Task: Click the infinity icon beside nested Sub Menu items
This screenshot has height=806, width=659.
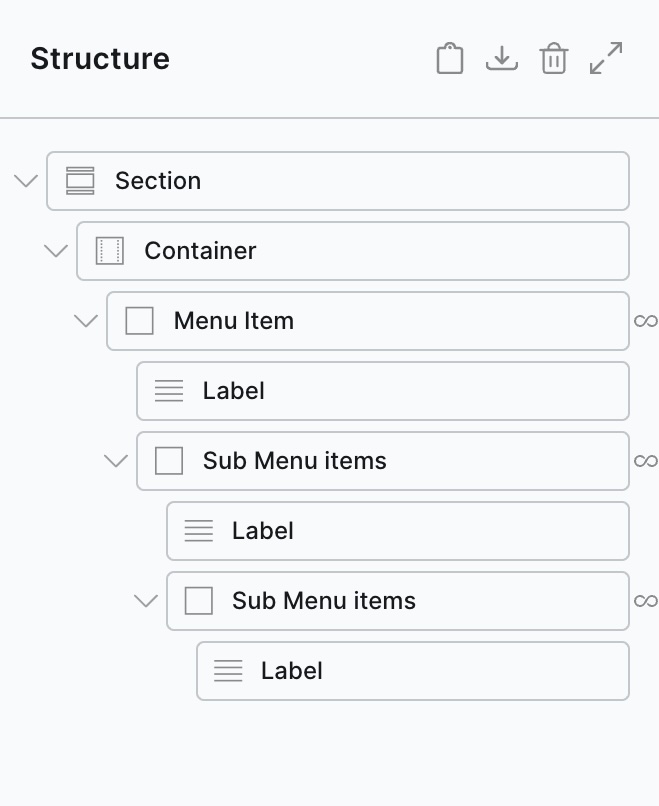Action: click(646, 601)
